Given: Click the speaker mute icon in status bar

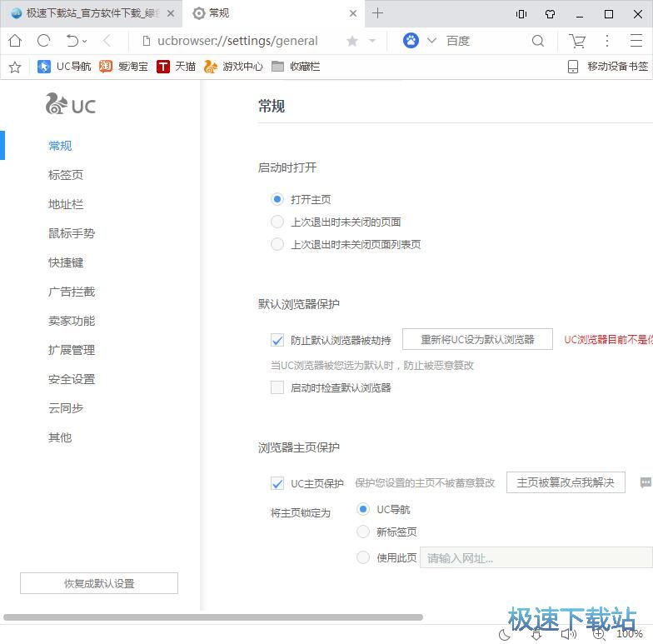Looking at the screenshot, I should (568, 635).
